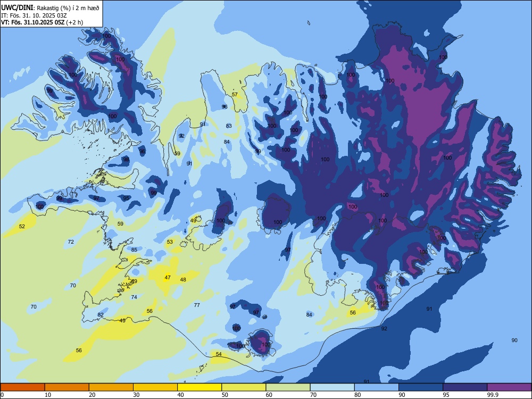
Task: Click the bright yellow 40–50 legend swatch
Action: click(199, 387)
